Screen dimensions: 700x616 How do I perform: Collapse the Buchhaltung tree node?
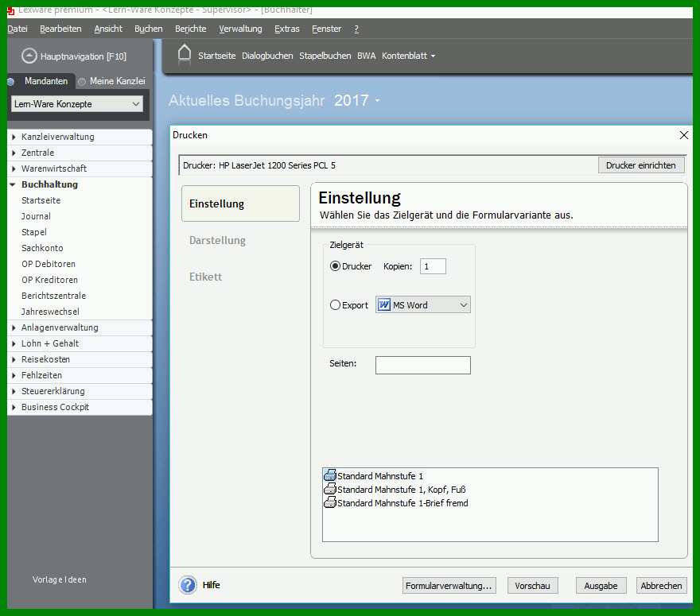(x=13, y=184)
